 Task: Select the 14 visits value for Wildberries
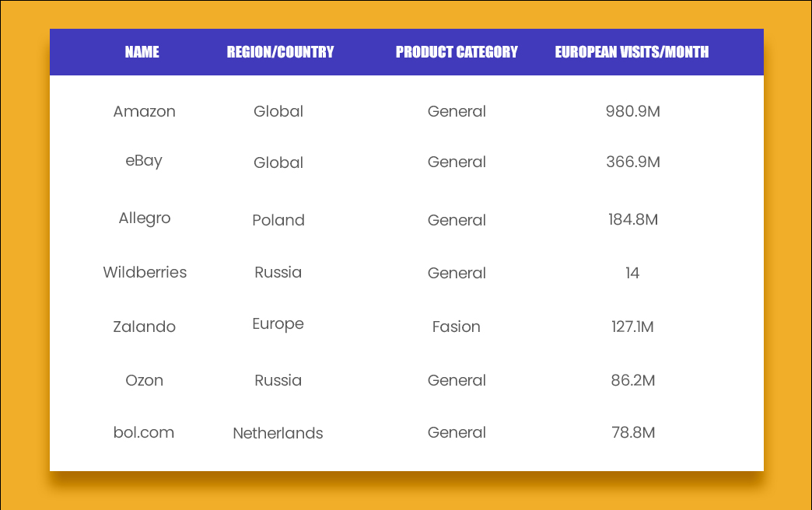tap(632, 273)
